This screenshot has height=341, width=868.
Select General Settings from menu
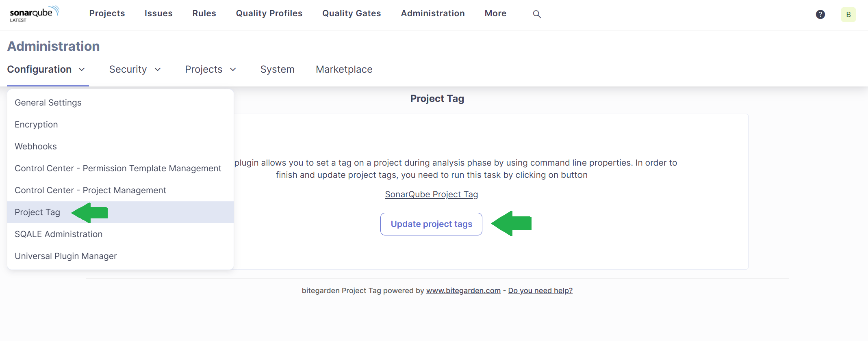point(48,103)
